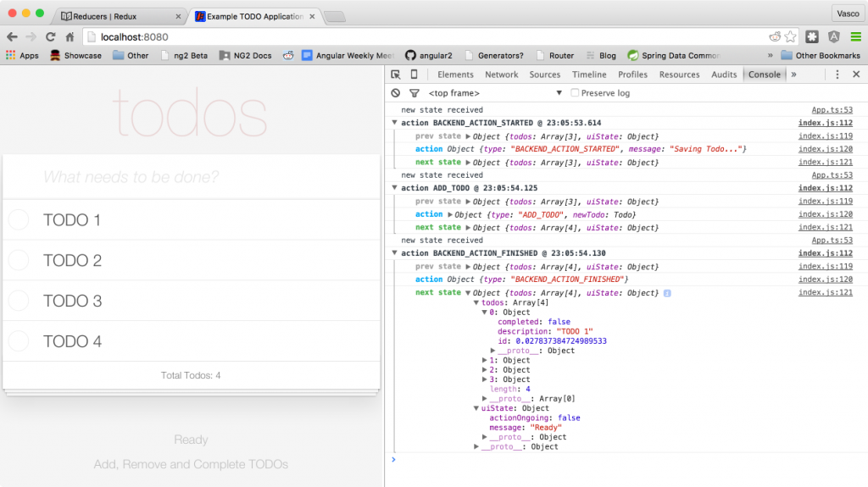Screen dimensions: 868x487
Task: Expand the 3: Object node
Action: point(484,379)
